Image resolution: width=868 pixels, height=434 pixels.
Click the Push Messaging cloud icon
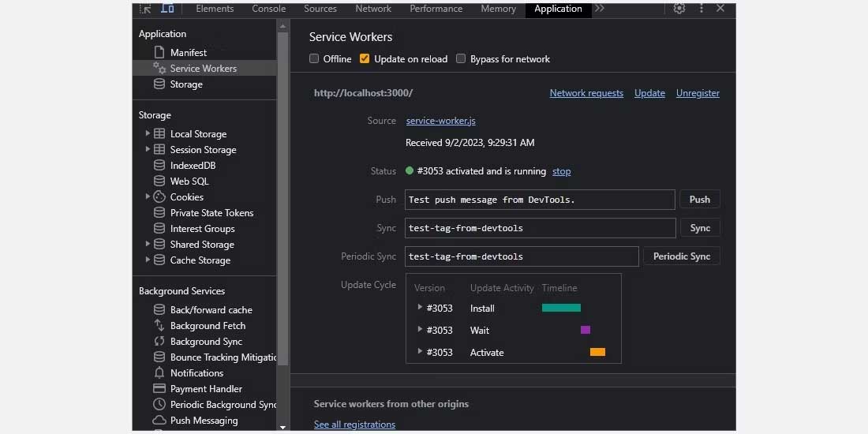pyautogui.click(x=159, y=421)
